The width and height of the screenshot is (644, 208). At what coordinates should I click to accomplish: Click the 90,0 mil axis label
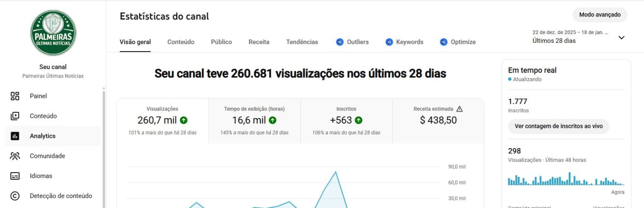(457, 167)
